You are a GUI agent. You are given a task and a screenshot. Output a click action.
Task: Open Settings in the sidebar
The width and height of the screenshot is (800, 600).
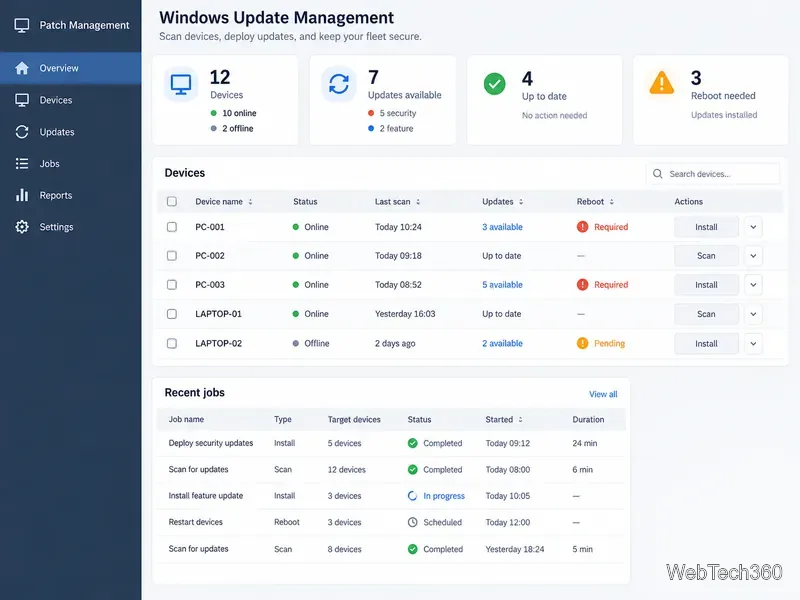[x=70, y=227]
